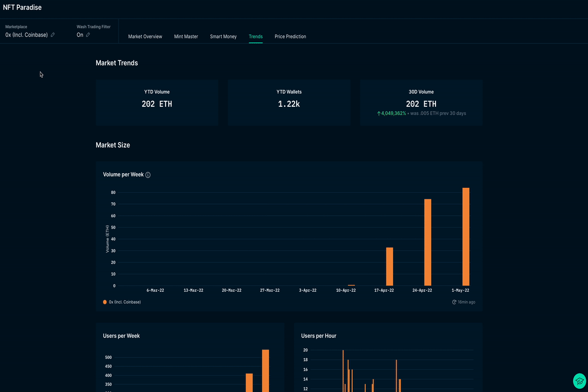588x392 pixels.
Task: Open the 0x (Incl. Coinbase) marketplace selector
Action: (x=27, y=35)
